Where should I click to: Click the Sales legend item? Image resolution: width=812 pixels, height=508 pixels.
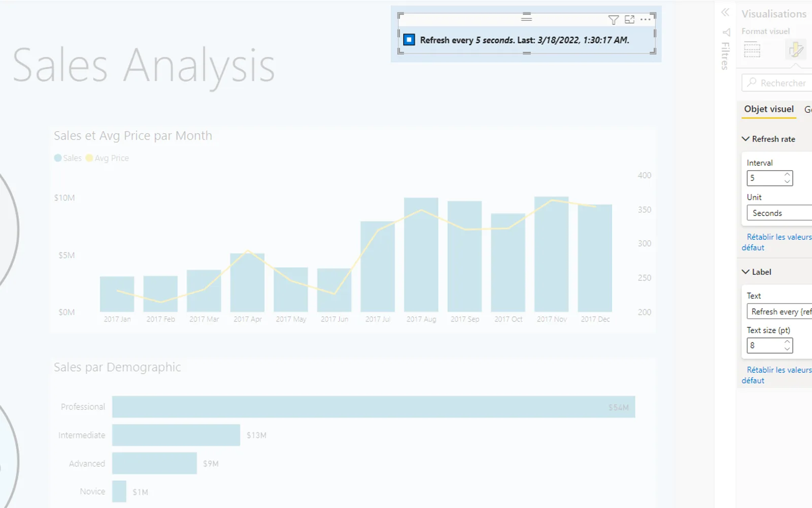[x=68, y=158]
